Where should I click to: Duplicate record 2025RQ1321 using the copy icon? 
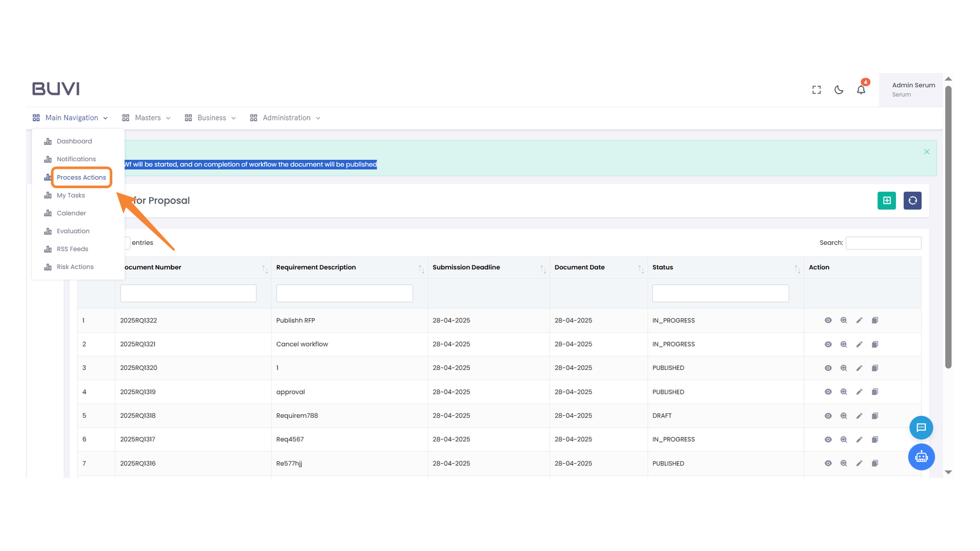tap(875, 344)
